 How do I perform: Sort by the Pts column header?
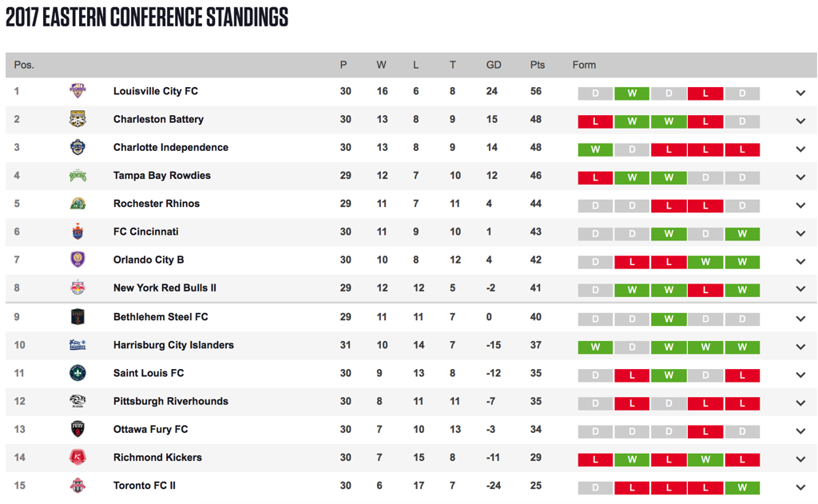tap(538, 65)
